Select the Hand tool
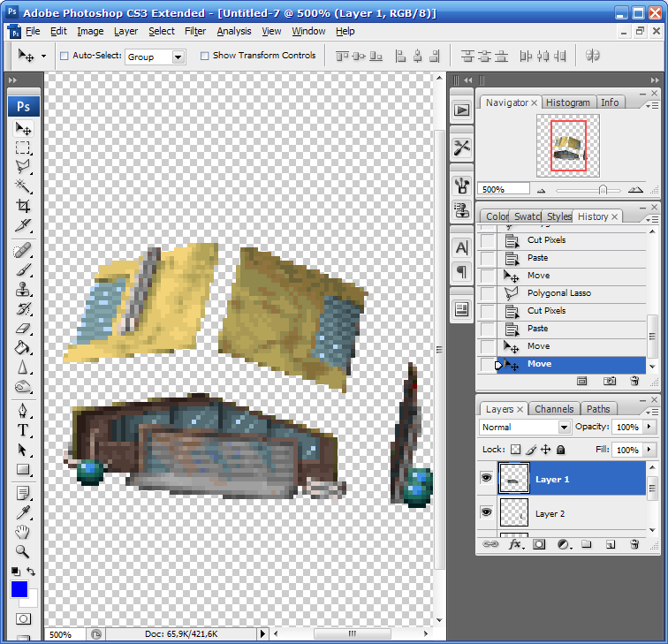Image resolution: width=668 pixels, height=644 pixels. coord(23,532)
